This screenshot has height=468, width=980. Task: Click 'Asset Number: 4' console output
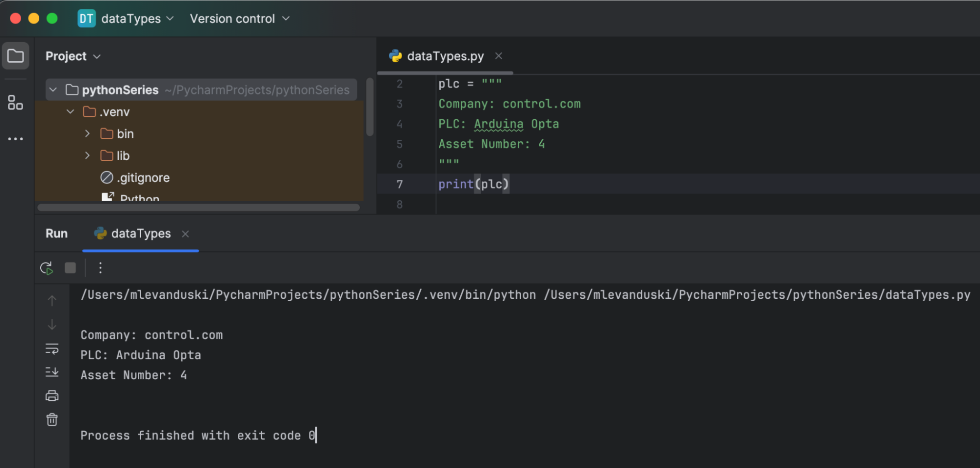134,375
